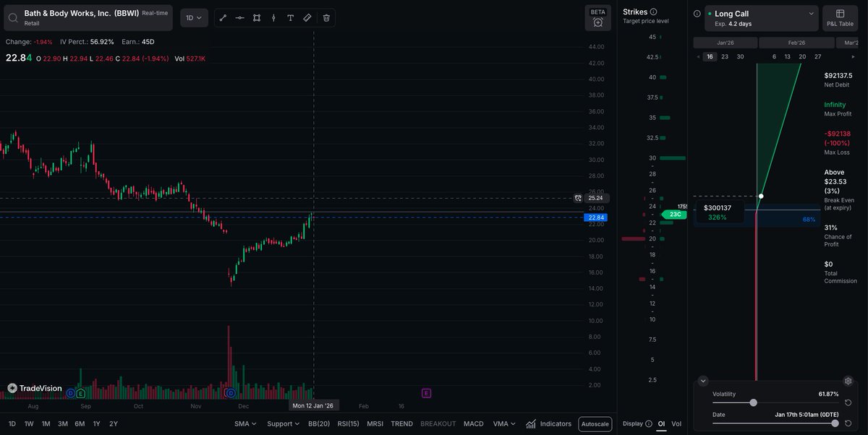The image size is (868, 435).
Task: Click the Bath & Body Works ticker search field
Action: 88,17
